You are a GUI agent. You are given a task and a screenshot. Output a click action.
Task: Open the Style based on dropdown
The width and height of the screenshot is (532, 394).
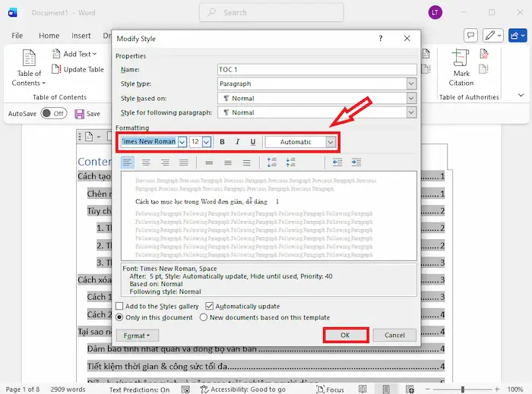[411, 98]
